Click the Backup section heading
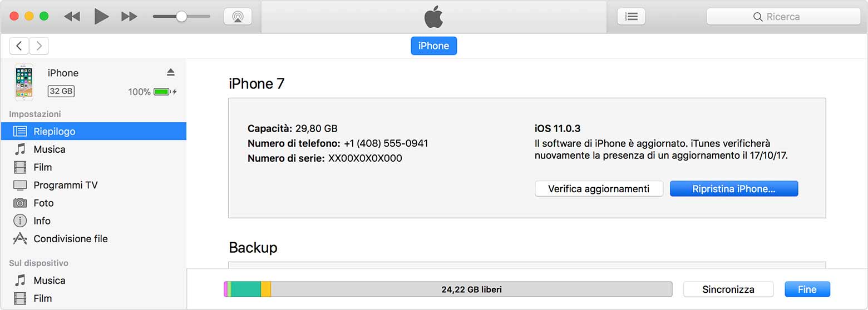Image resolution: width=868 pixels, height=310 pixels. [x=253, y=247]
